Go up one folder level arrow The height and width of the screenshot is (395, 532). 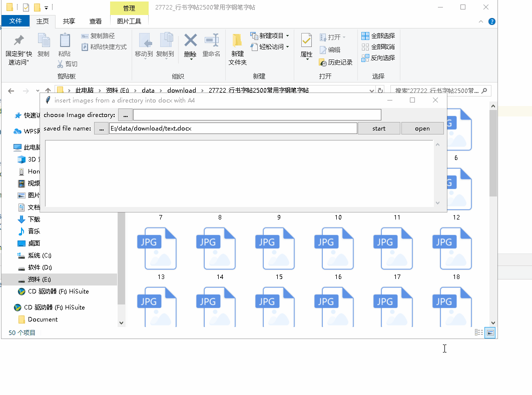click(48, 90)
